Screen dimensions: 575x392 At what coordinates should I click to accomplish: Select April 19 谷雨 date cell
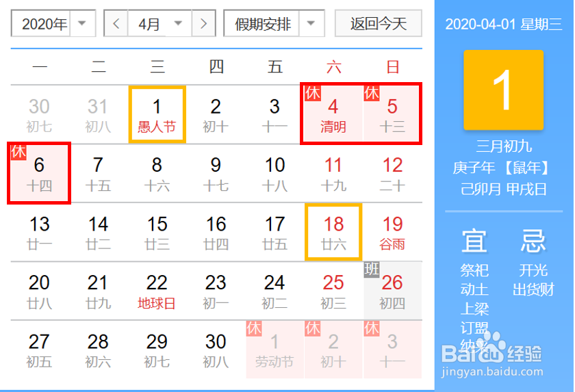[392, 233]
